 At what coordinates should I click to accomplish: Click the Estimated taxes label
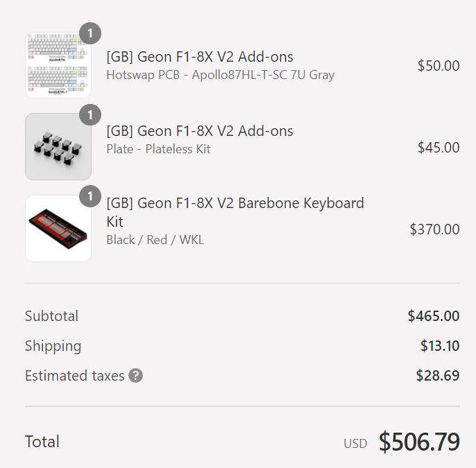[74, 376]
